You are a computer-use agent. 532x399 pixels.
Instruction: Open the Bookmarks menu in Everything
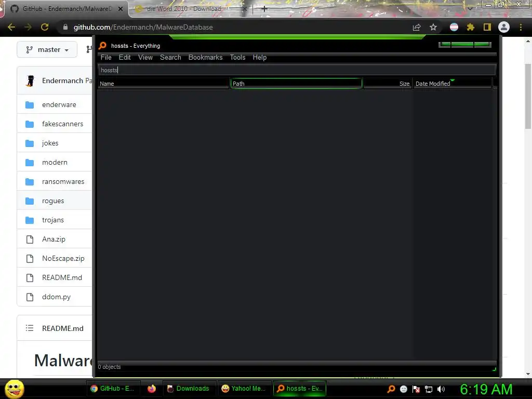(x=205, y=57)
